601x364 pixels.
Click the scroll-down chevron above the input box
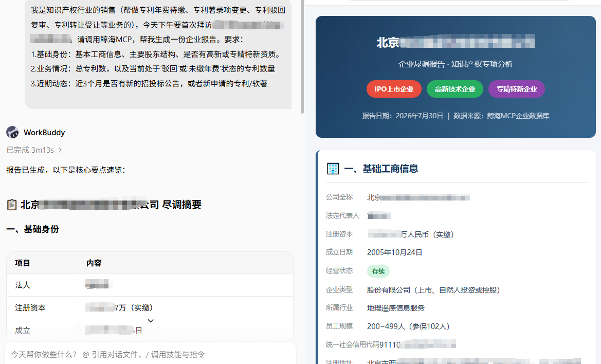(151, 321)
